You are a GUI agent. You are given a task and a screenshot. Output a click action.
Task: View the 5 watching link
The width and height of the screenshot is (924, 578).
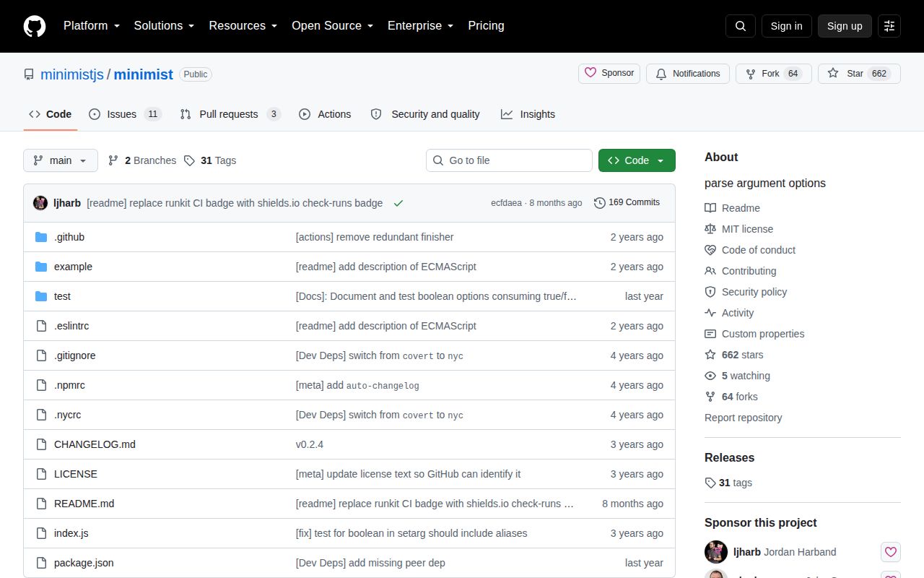(x=737, y=376)
